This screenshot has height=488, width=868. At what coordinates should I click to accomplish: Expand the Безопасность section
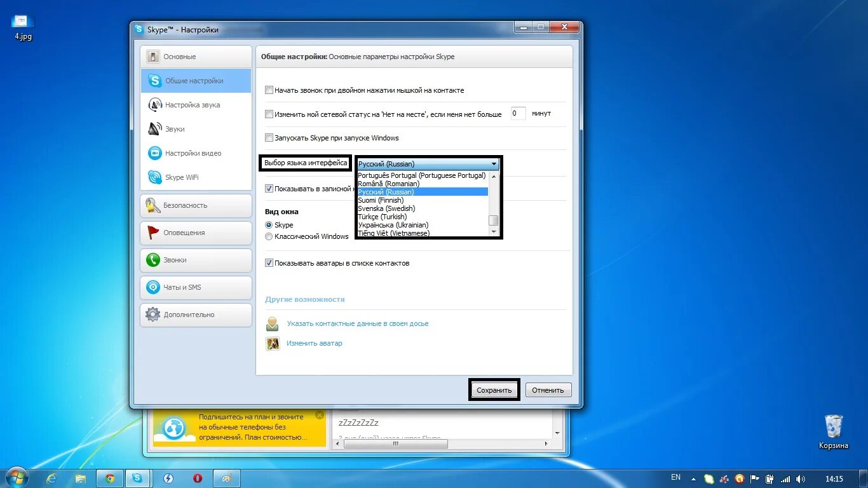[x=196, y=205]
